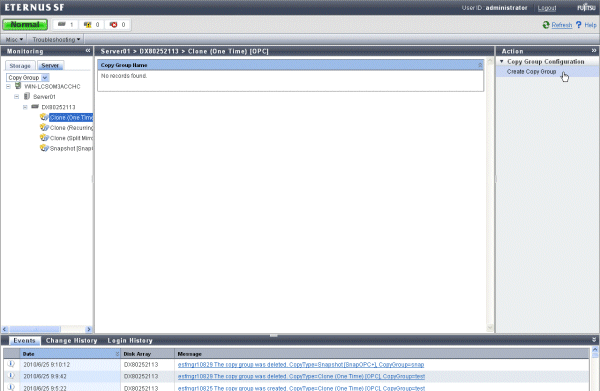Select Clone (Split Mirror) tree item
This screenshot has width=600, height=391.
tap(71, 138)
